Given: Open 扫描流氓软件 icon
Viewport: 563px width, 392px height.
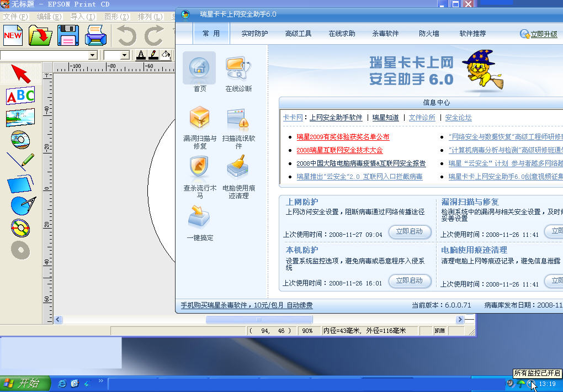Looking at the screenshot, I should click(238, 128).
